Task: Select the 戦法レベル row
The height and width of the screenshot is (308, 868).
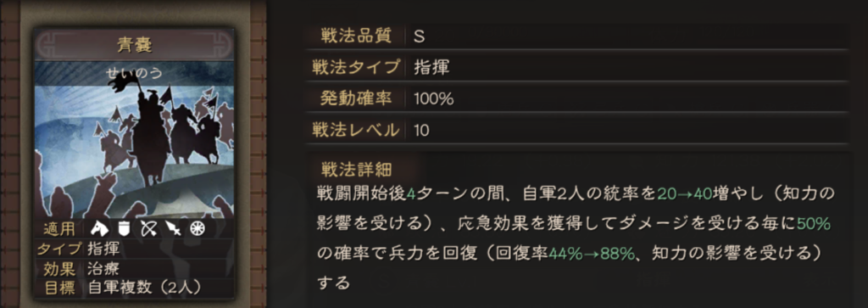Action: click(x=576, y=130)
